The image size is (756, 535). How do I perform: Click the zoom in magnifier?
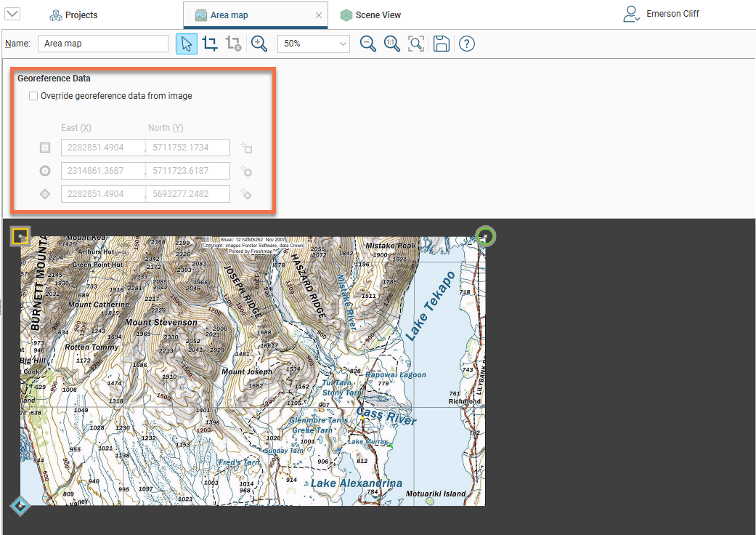pos(259,44)
